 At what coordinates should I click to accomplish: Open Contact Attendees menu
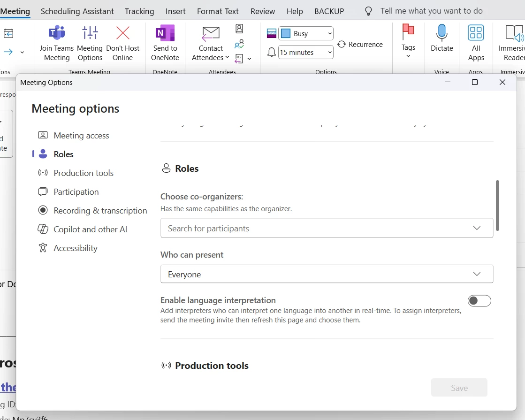point(211,43)
